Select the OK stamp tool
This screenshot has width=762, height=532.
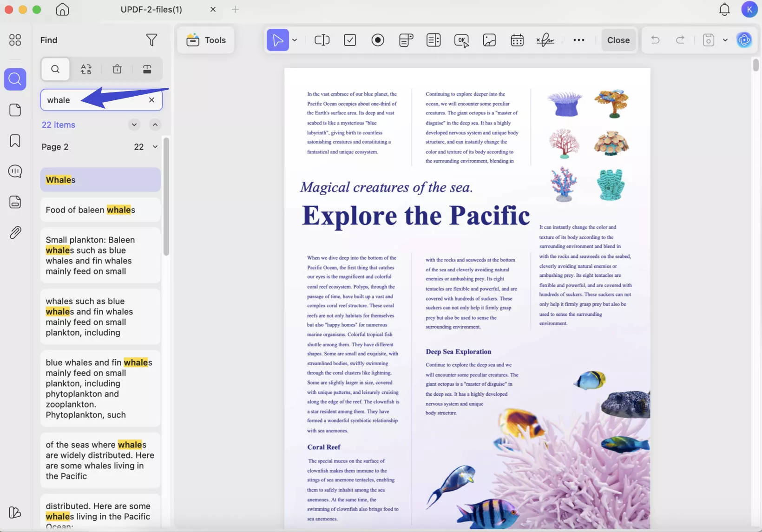pos(461,40)
